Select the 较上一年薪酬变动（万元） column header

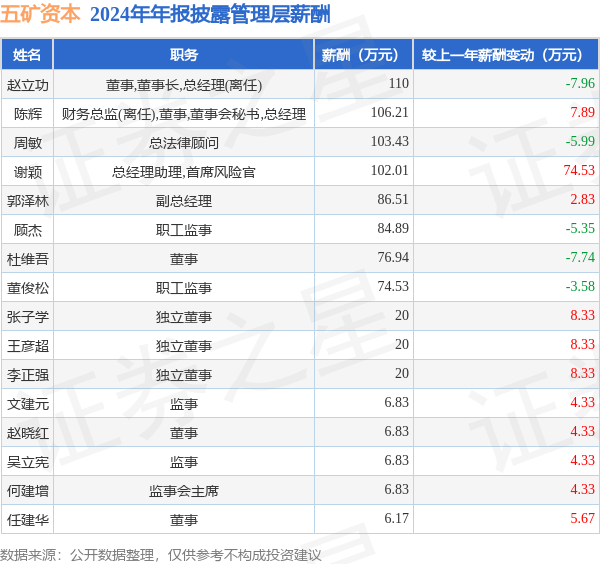(506, 54)
